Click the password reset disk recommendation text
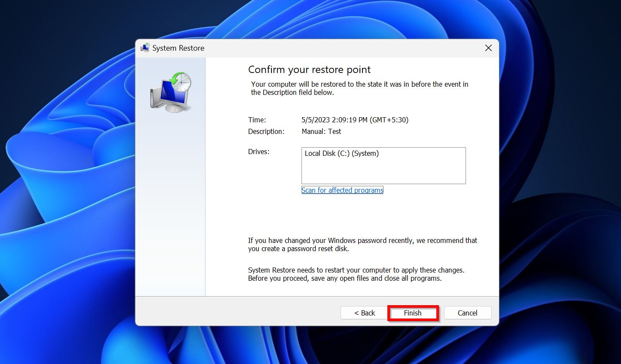Screen dimensions: 621x364 click(362, 245)
